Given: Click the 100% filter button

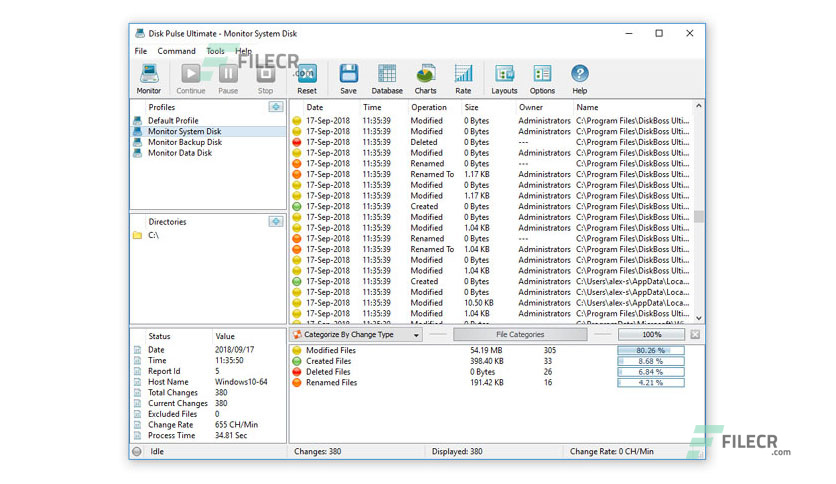Looking at the screenshot, I should [x=652, y=335].
